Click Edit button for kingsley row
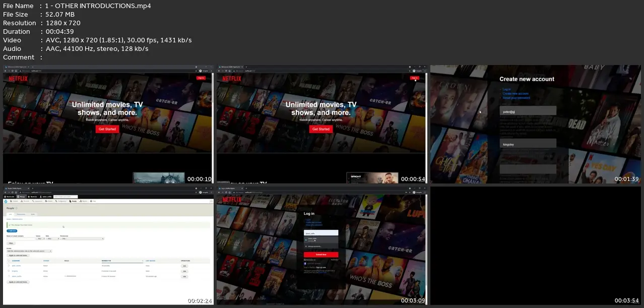644x308 pixels. [x=184, y=271]
